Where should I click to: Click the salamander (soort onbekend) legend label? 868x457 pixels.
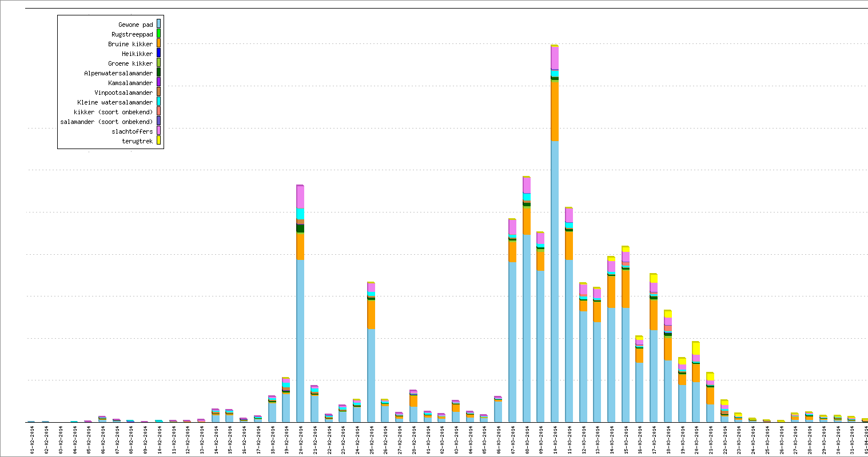[106, 122]
